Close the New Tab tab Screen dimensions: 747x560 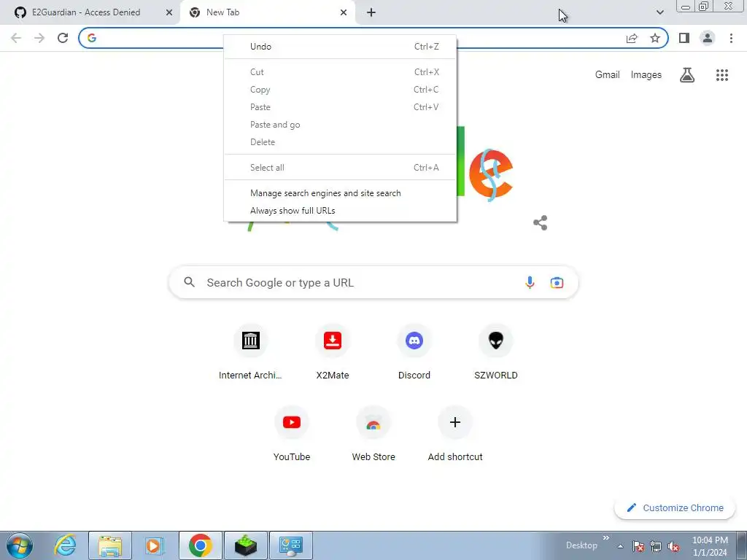coord(344,12)
